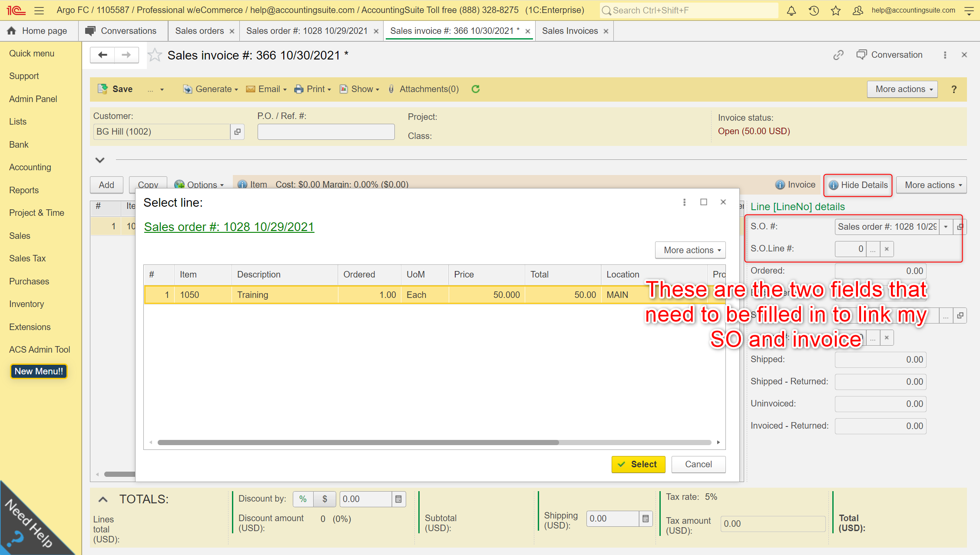Open the hamburger main menu icon
980x555 pixels.
tap(39, 10)
